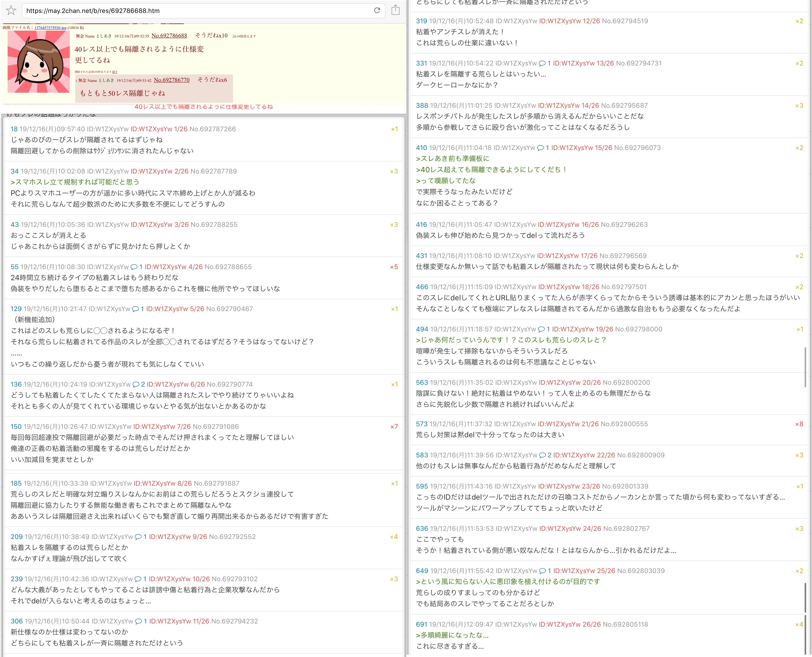
Task: Open reply bubble icon on post 136
Action: [x=136, y=384]
